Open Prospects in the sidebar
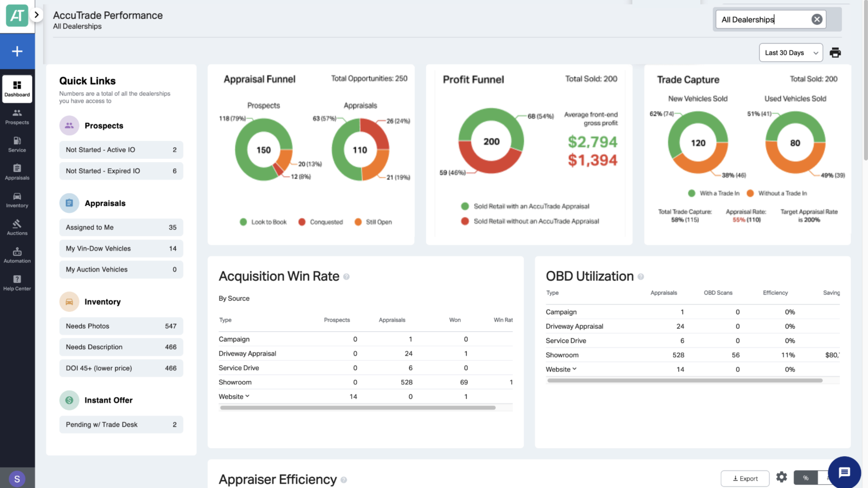 [17, 117]
